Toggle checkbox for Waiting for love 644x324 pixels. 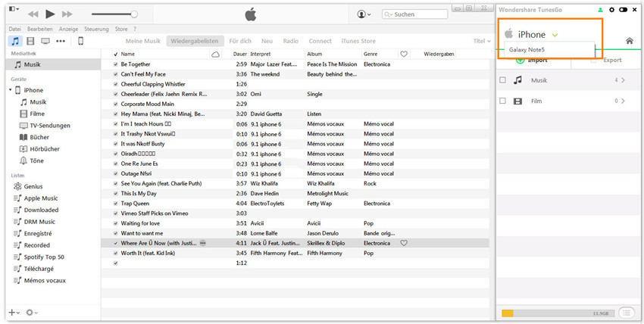[115, 223]
